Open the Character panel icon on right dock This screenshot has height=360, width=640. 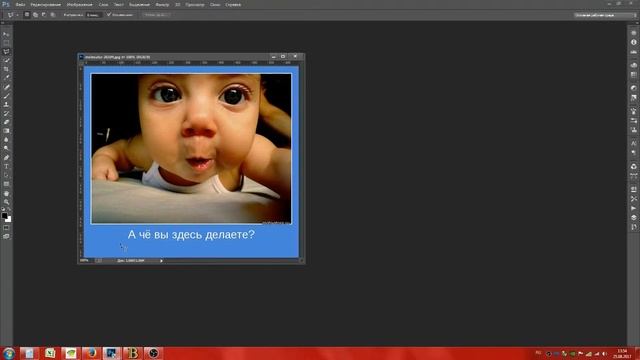633,143
